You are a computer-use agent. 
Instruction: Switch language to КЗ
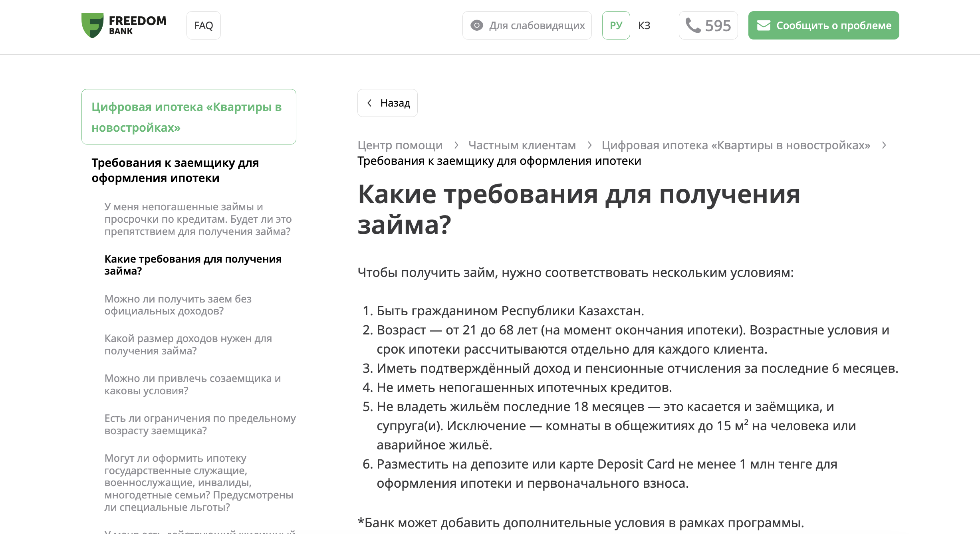644,26
